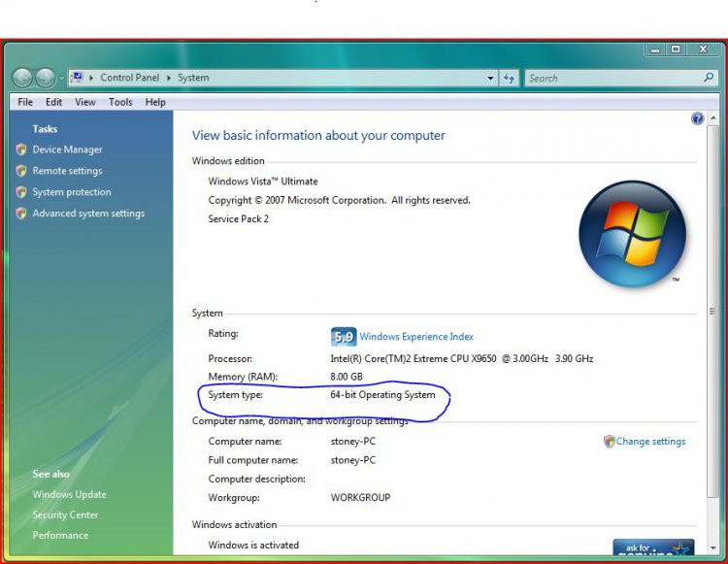Open Windows Update under See also
The width and height of the screenshot is (728, 564).
[x=70, y=494]
